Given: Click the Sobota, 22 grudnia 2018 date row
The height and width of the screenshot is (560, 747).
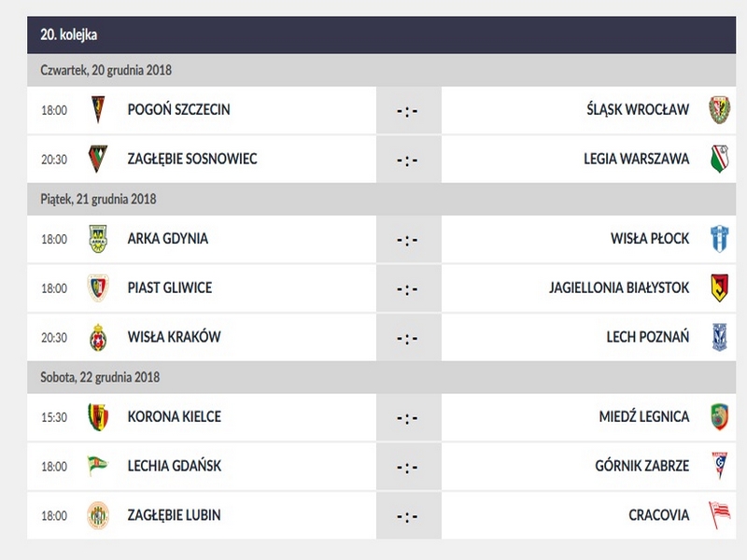Looking at the screenshot, I should 100,377.
